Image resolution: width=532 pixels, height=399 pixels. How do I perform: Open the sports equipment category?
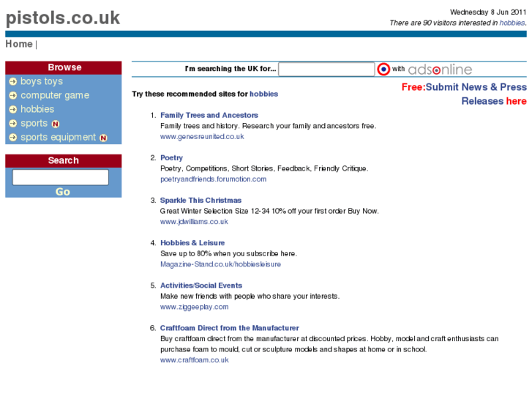point(59,137)
